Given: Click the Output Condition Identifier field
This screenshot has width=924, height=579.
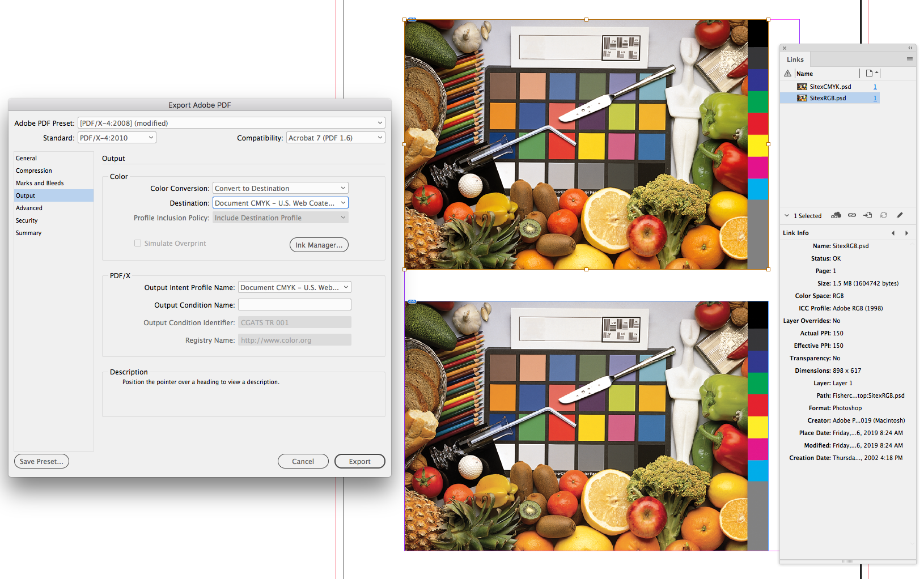Looking at the screenshot, I should (295, 322).
